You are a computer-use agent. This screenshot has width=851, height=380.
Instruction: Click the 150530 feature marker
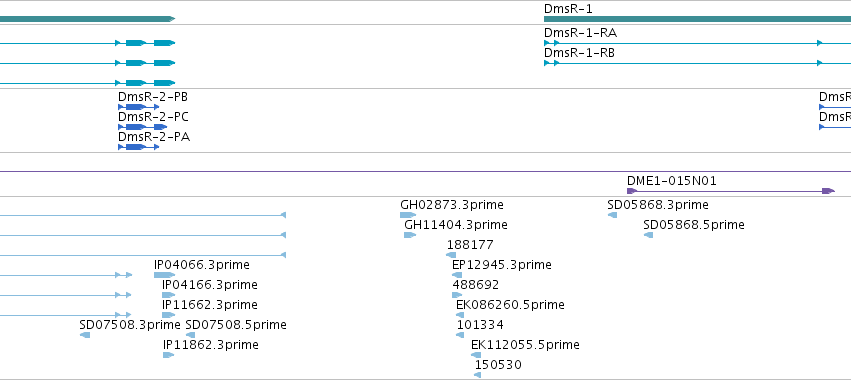(478, 375)
